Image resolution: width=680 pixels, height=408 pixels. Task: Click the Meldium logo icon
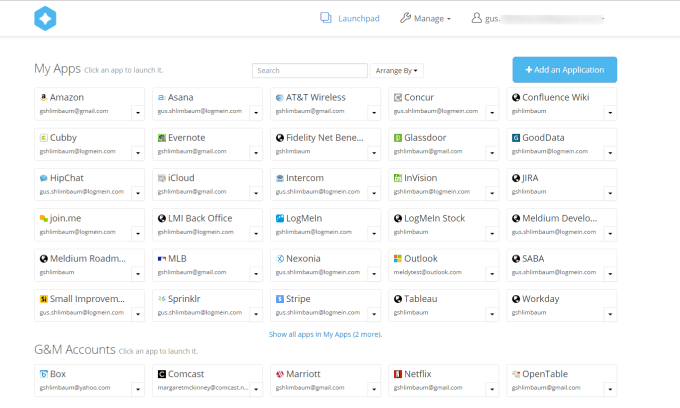(x=46, y=18)
